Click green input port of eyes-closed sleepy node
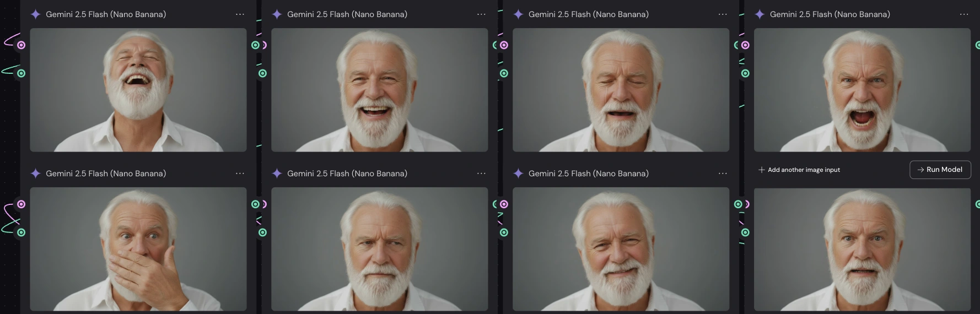Image resolution: width=980 pixels, height=314 pixels. 504,73
